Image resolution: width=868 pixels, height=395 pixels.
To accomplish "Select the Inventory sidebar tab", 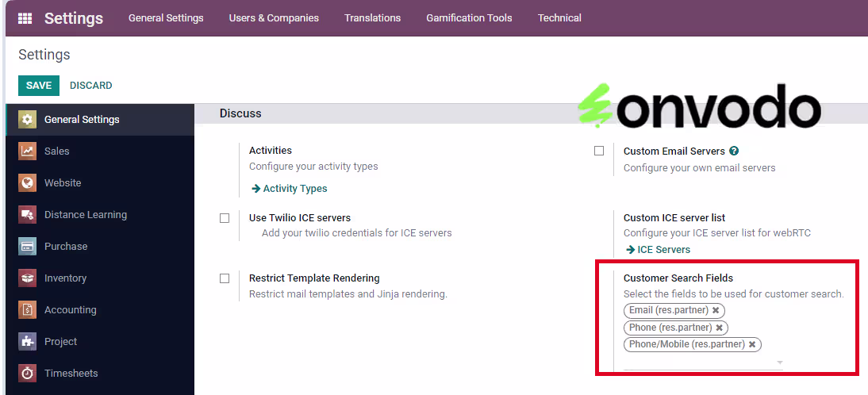I will tap(100, 278).
